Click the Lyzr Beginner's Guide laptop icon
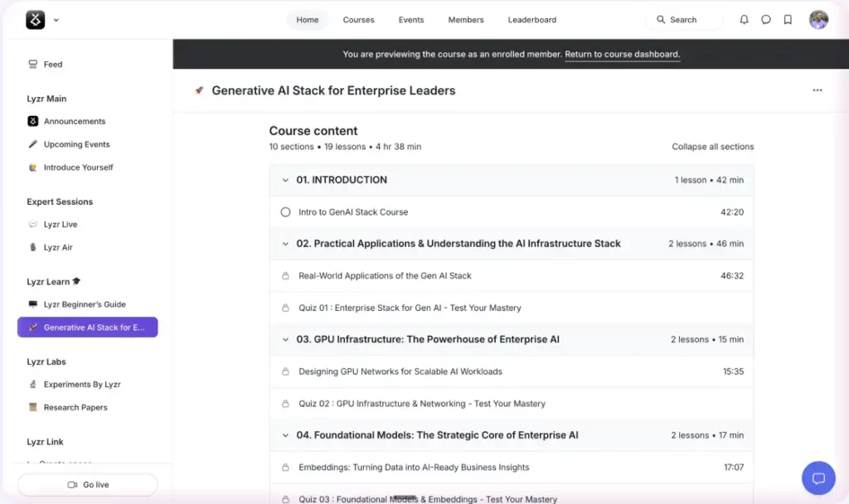Viewport: 849px width, 504px height. coord(32,304)
